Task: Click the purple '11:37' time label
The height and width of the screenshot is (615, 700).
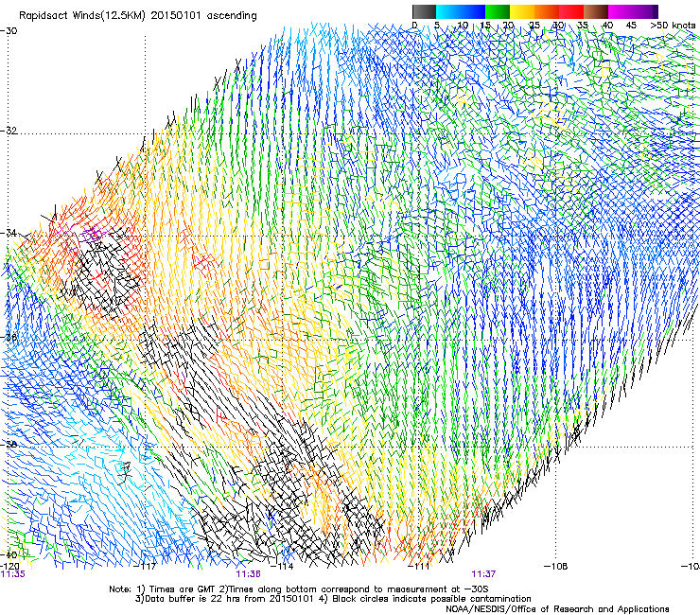Action: coord(484,574)
